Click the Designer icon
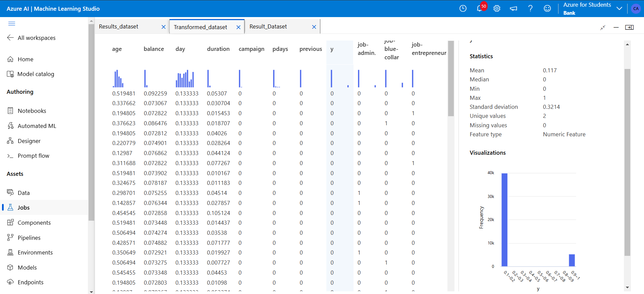644x294 pixels. pyautogui.click(x=10, y=141)
